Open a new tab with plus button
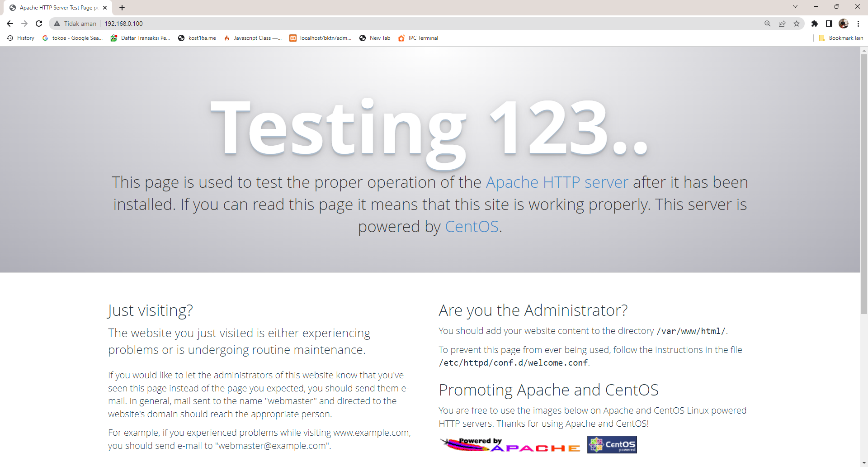 (122, 8)
